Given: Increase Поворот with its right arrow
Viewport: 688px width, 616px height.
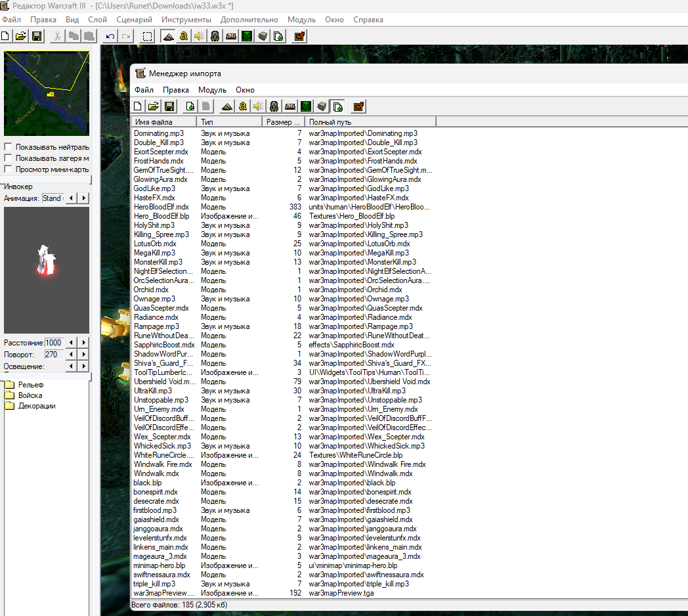Looking at the screenshot, I should click(84, 355).
